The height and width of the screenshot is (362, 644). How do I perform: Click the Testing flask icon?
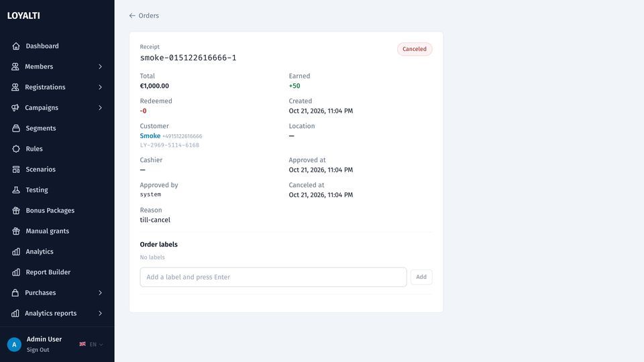tap(16, 190)
